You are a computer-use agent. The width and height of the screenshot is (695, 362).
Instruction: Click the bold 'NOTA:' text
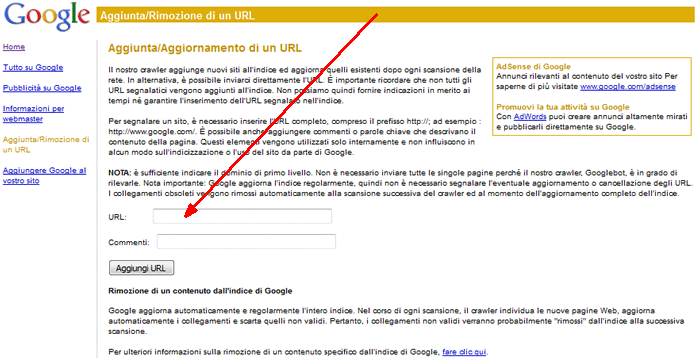(x=120, y=173)
